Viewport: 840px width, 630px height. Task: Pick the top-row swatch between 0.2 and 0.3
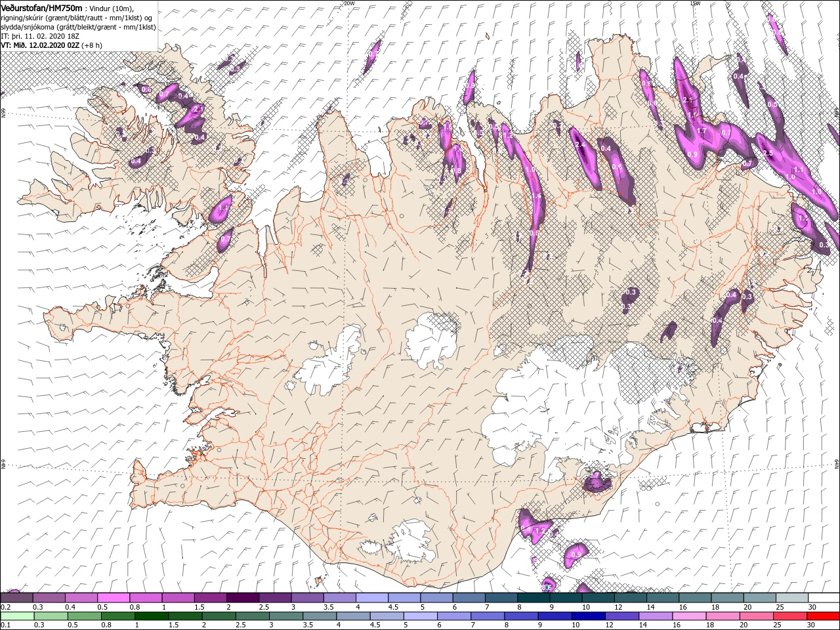coord(16,598)
